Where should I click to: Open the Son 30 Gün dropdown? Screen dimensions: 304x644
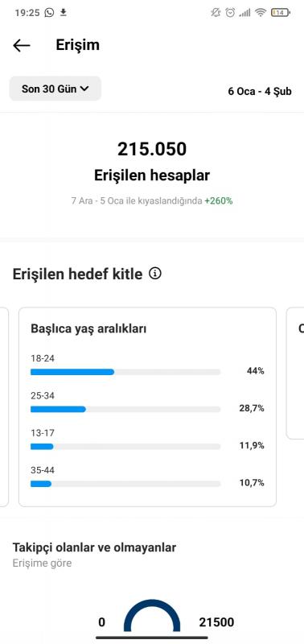(55, 89)
